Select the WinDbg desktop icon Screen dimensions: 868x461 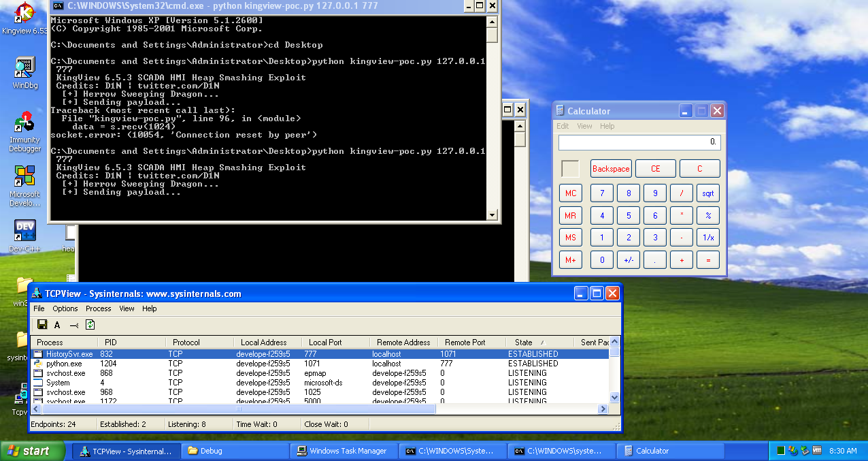tap(25, 73)
